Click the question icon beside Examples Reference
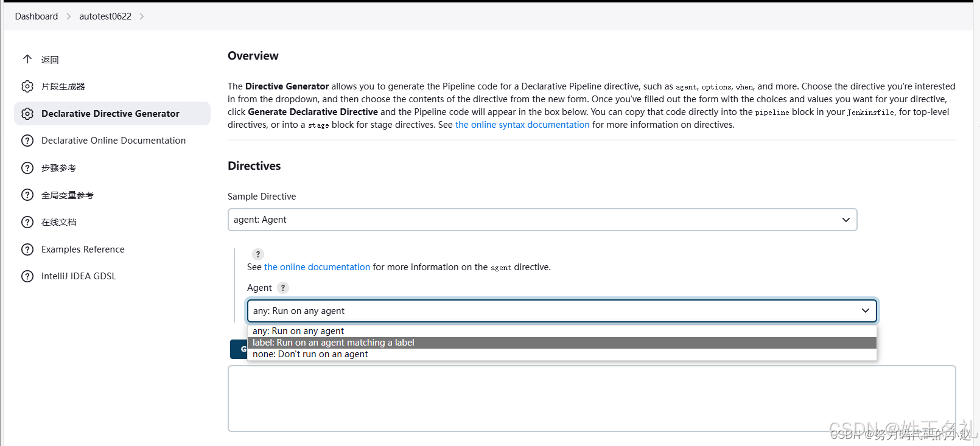The image size is (980, 446). click(27, 249)
